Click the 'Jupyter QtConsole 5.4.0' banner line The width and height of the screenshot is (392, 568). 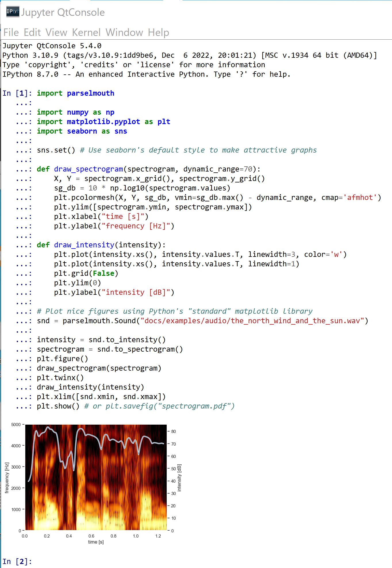tap(52, 46)
